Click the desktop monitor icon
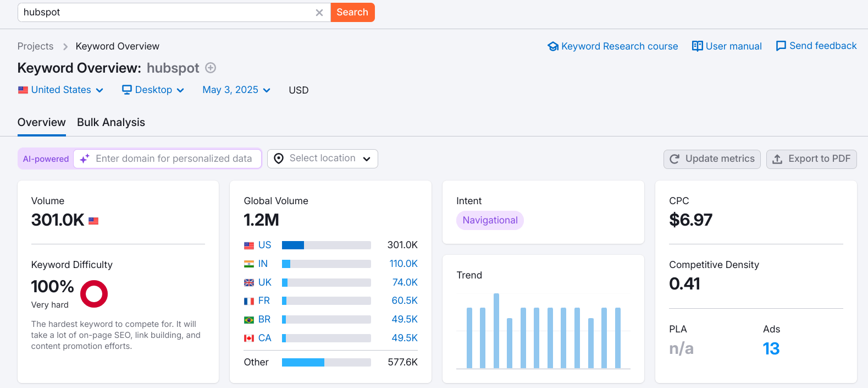Image resolution: width=868 pixels, height=388 pixels. pyautogui.click(x=127, y=90)
